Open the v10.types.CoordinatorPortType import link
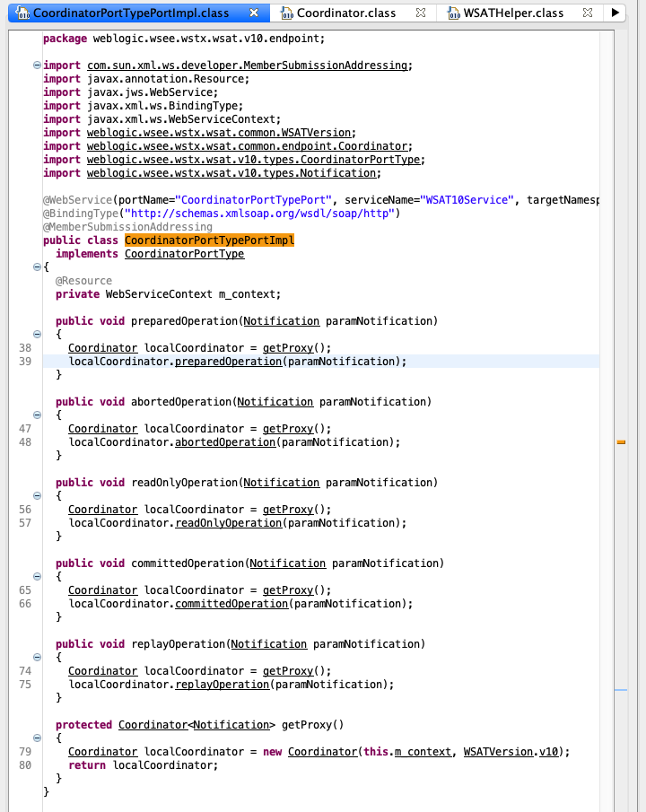646x812 pixels. (x=254, y=160)
